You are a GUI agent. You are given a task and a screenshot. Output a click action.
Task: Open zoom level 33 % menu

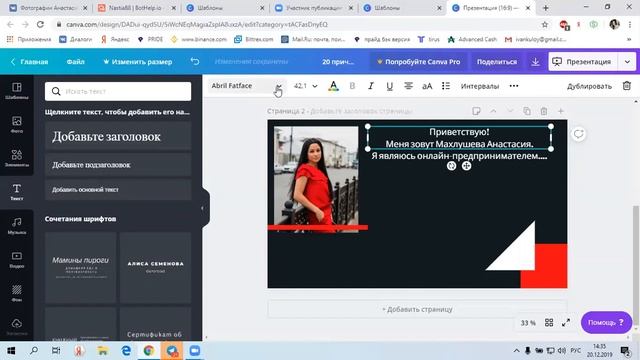tap(528, 322)
